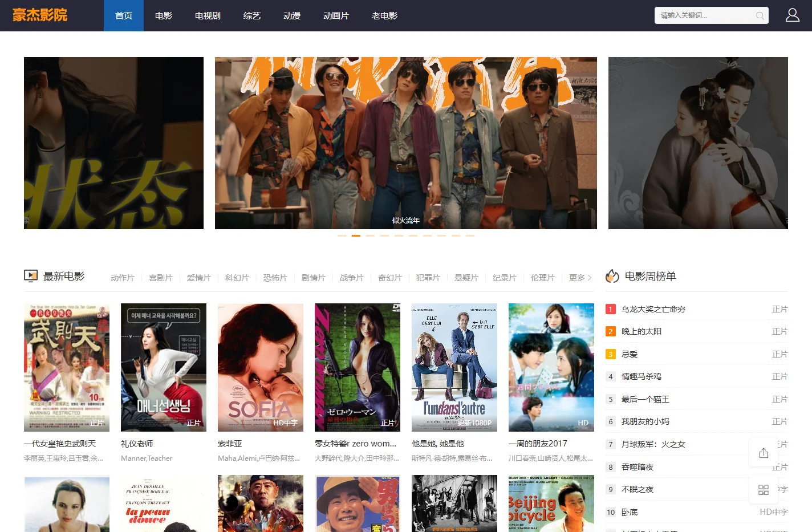Open ranked item 不眠之夜

coord(638,489)
